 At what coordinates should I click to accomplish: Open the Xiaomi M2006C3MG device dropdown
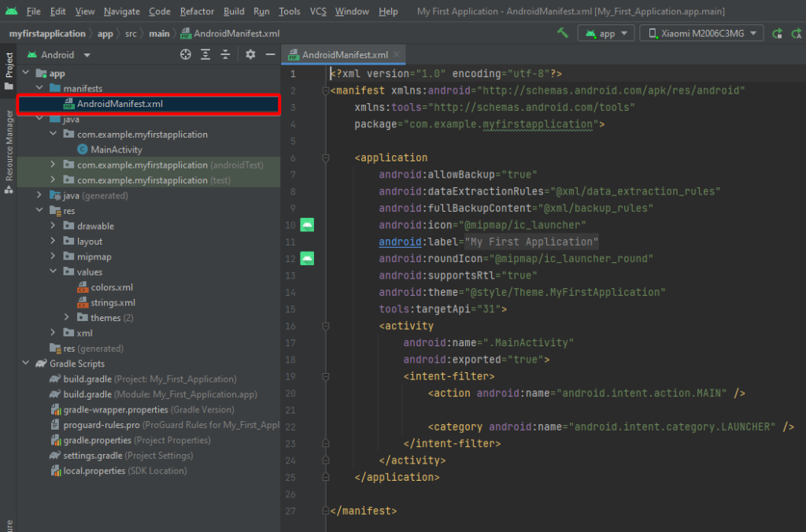click(x=700, y=34)
